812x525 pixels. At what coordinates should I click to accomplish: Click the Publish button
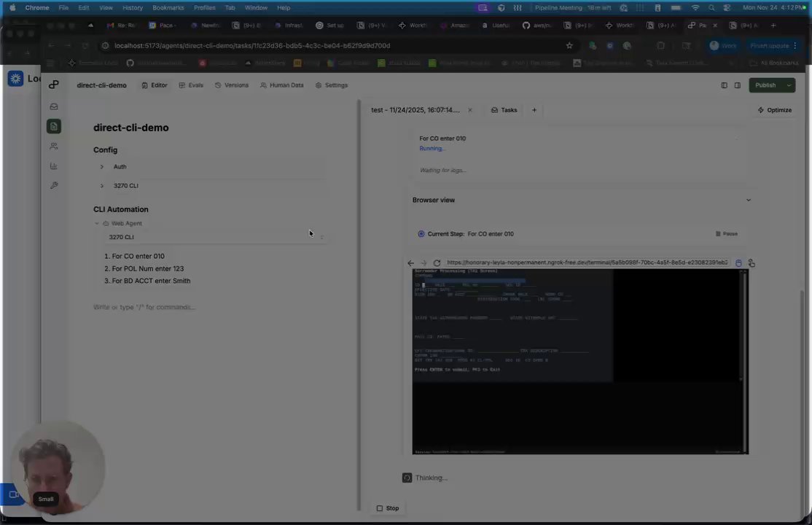coord(765,85)
